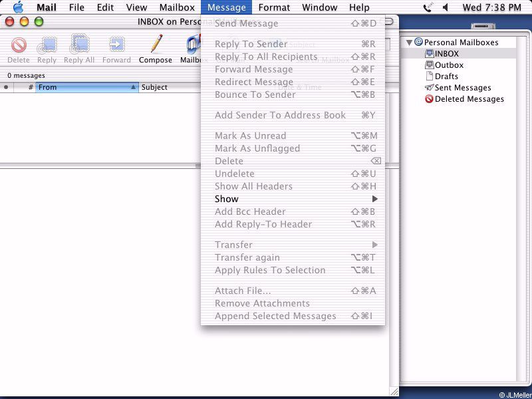Click the Delete toolbar icon
Image resolution: width=532 pixels, height=399 pixels.
pyautogui.click(x=19, y=45)
